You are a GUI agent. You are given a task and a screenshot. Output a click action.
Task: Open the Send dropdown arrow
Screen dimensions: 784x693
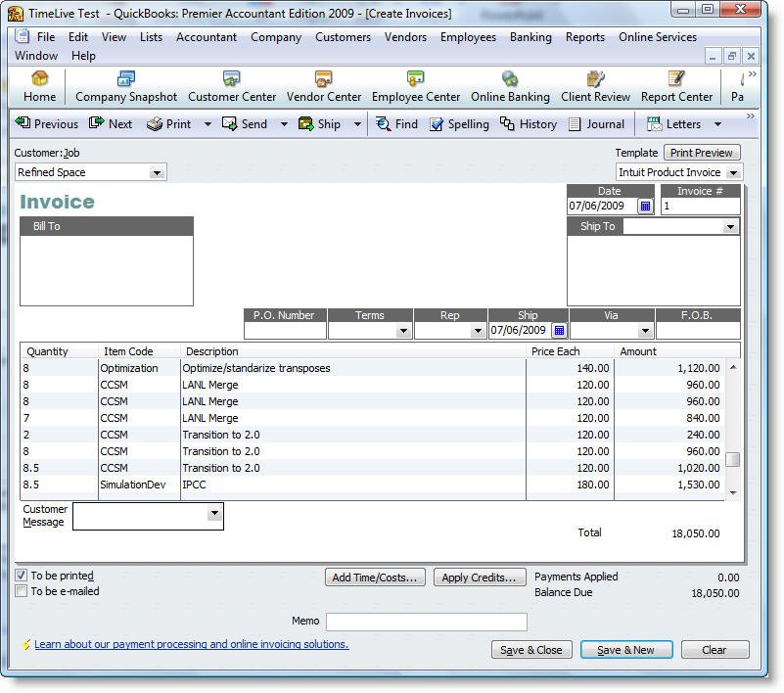(x=284, y=124)
